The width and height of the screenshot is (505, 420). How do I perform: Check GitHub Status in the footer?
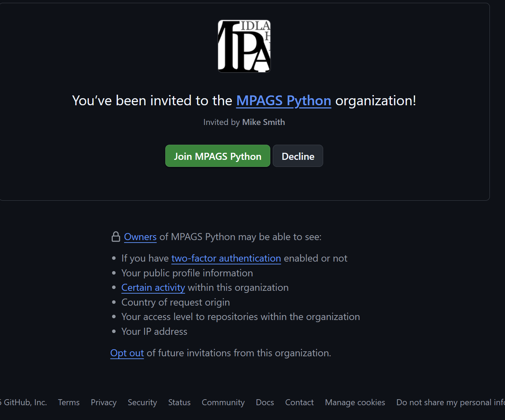(179, 402)
